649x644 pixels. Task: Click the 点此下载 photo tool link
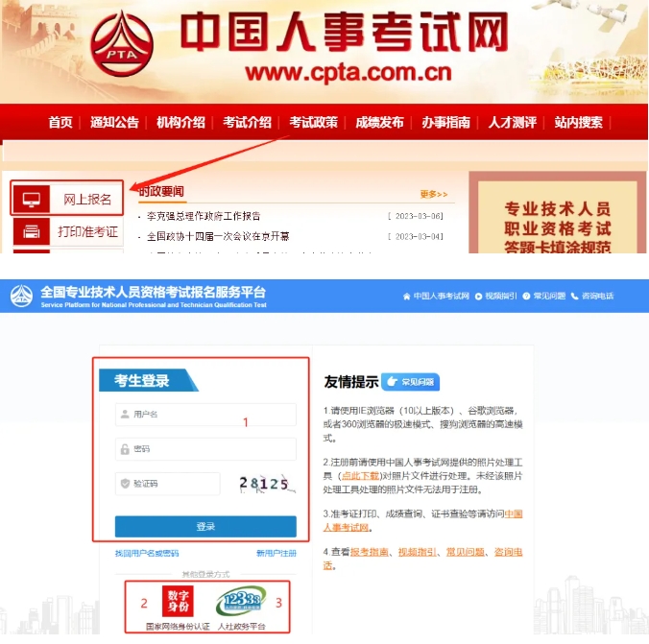coord(360,475)
